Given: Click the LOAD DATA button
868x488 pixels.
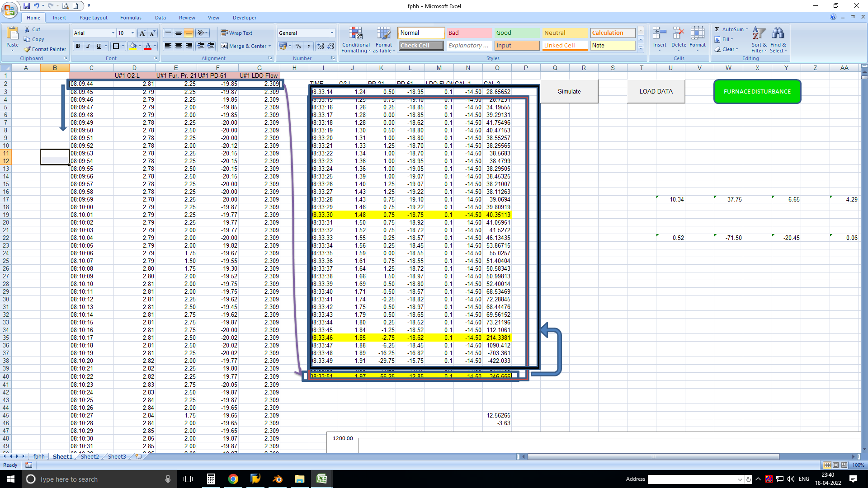Looking at the screenshot, I should click(656, 91).
